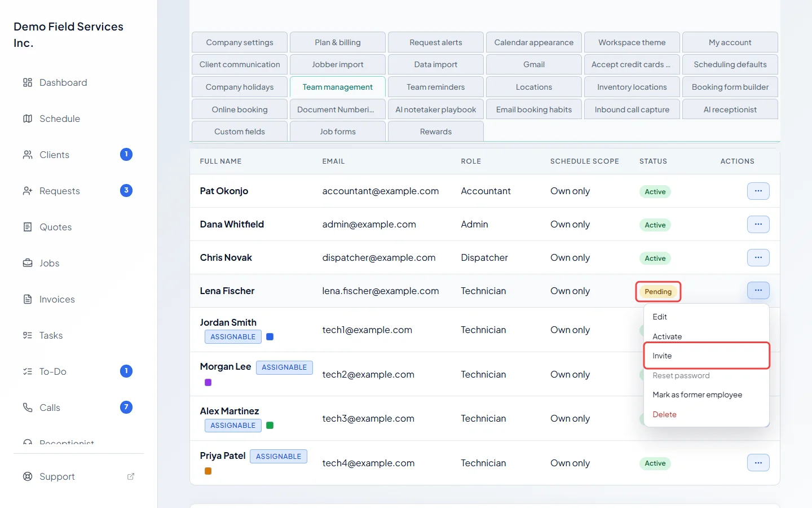Click the ASSIGNABLE tag under Jordan Smith
The image size is (812, 508).
point(233,337)
